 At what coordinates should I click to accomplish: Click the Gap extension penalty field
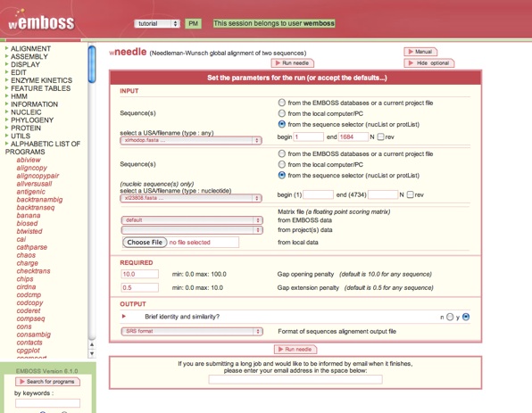click(x=140, y=287)
